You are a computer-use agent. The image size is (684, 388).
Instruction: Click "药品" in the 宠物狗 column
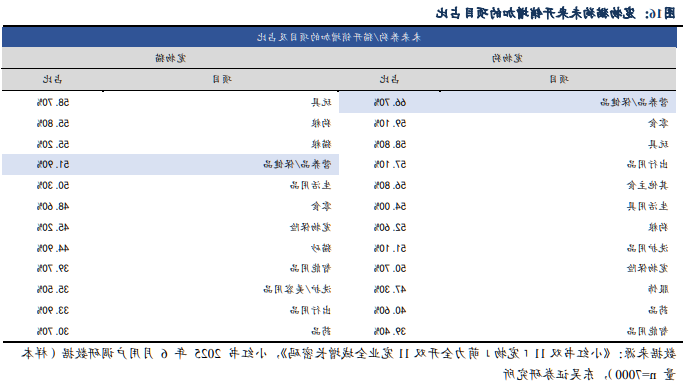click(658, 310)
